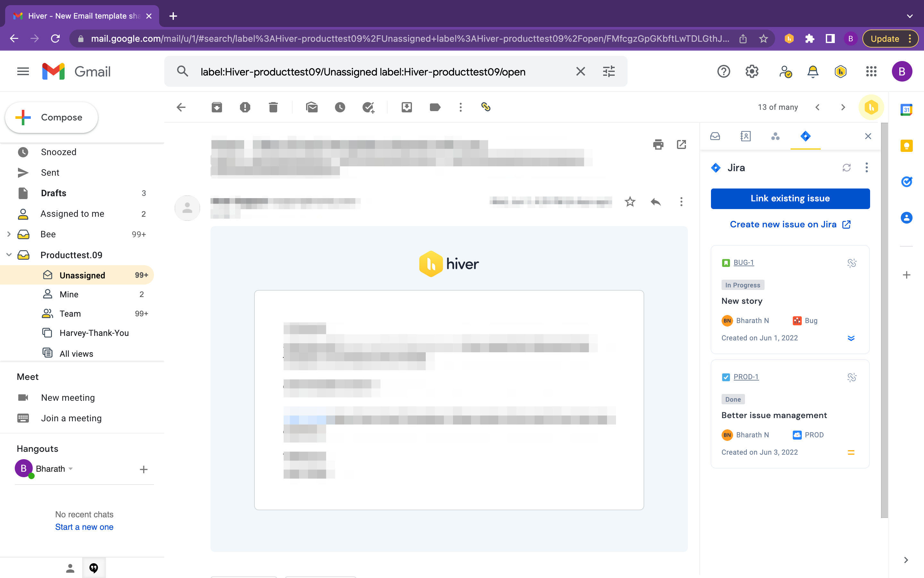924x578 pixels.
Task: Open the toolbar More options menu
Action: [x=460, y=108]
